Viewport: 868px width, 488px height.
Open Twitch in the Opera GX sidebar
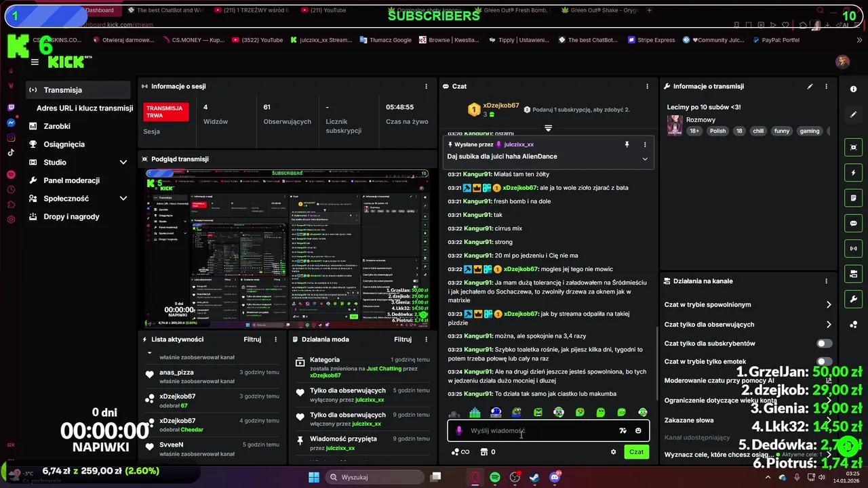point(12,108)
